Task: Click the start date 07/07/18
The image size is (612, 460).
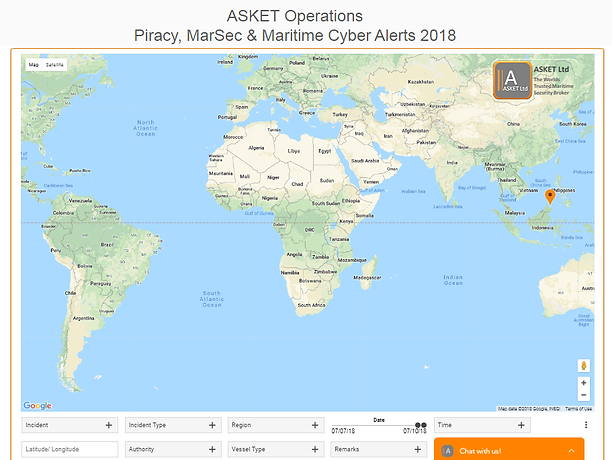Action: pos(343,431)
